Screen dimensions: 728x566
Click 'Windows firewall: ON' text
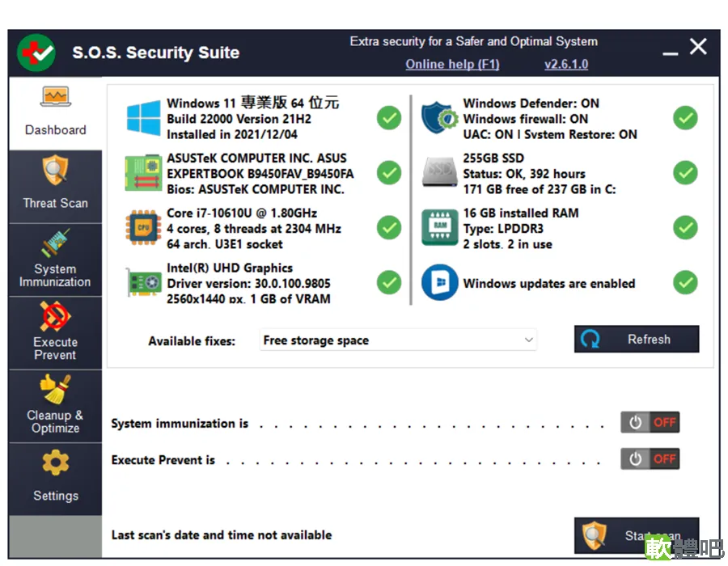pyautogui.click(x=526, y=119)
